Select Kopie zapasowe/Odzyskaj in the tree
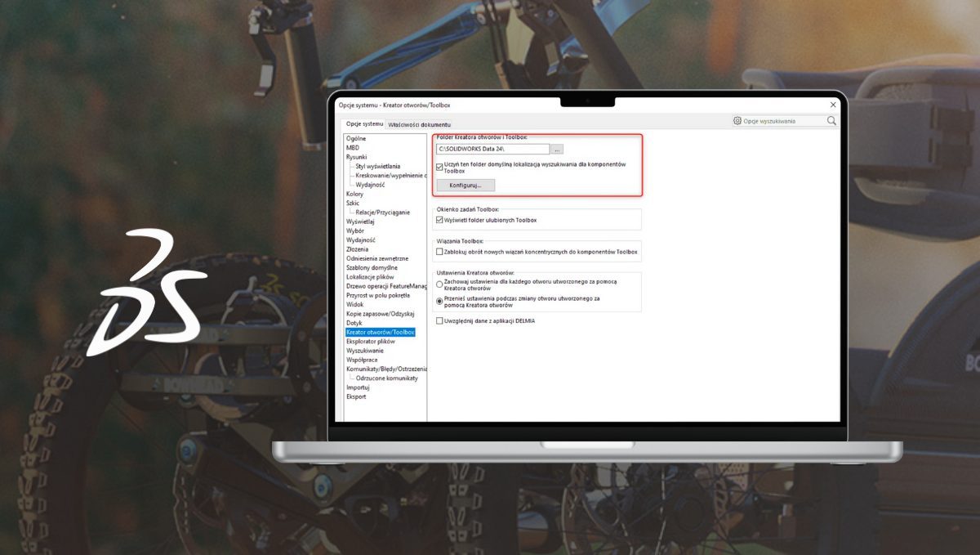The width and height of the screenshot is (980, 555). coord(381,314)
